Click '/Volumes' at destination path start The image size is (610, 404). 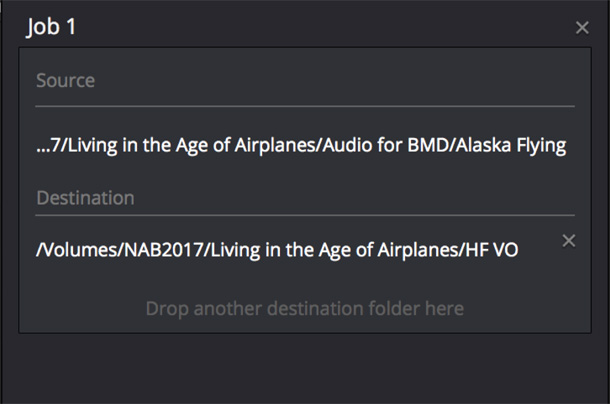click(68, 250)
